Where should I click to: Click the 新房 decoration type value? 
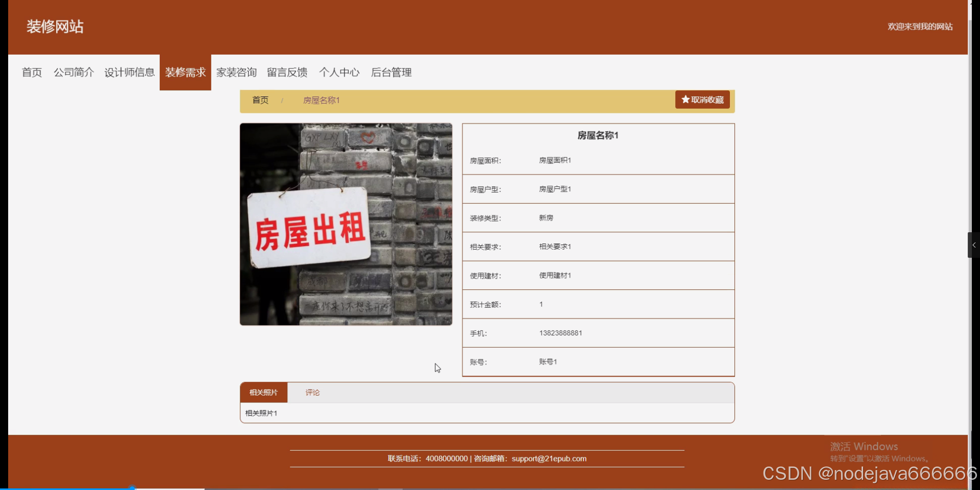pos(546,218)
